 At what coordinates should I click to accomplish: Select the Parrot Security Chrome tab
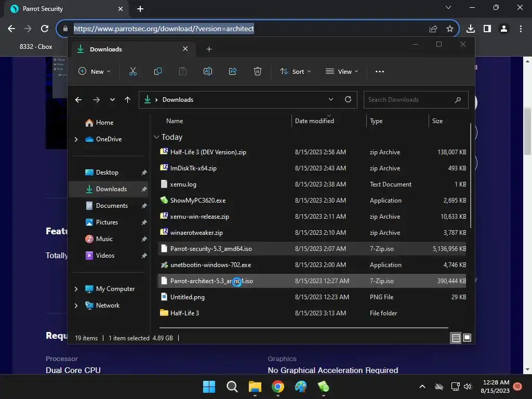66,9
